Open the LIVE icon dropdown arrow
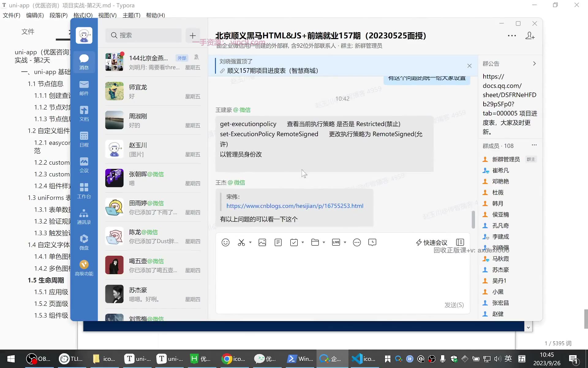 click(345, 243)
